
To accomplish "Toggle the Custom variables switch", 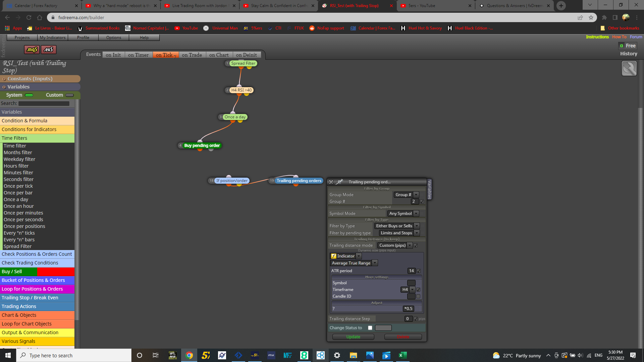I will coord(70,95).
